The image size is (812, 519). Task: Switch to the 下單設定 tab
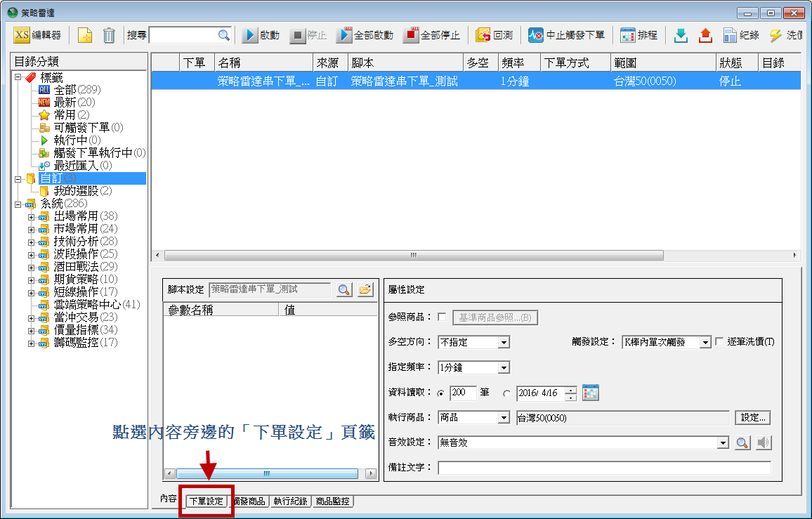tap(206, 501)
